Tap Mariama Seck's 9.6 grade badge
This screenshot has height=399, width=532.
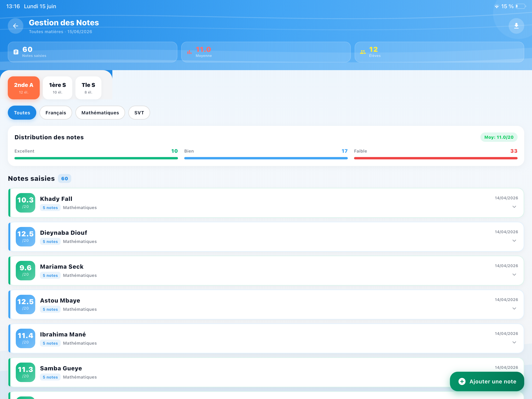26,271
